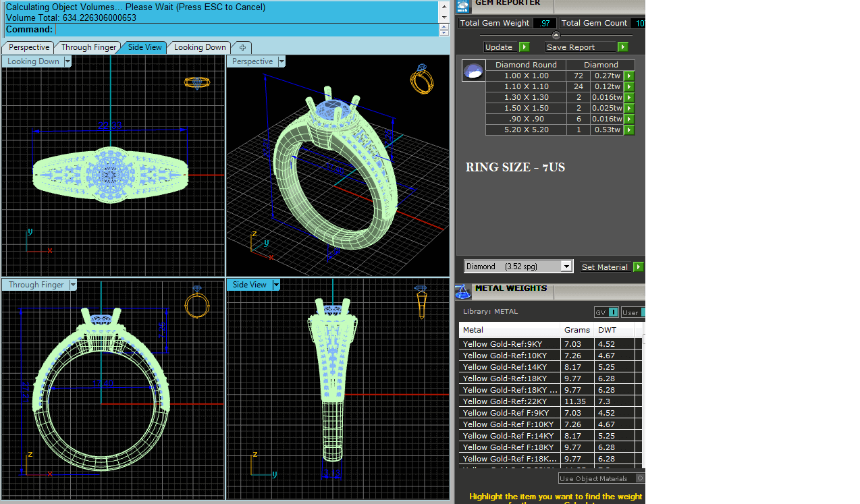The height and width of the screenshot is (504, 860).
Task: Click the collapse slider handle under gem totals
Action: tap(556, 35)
